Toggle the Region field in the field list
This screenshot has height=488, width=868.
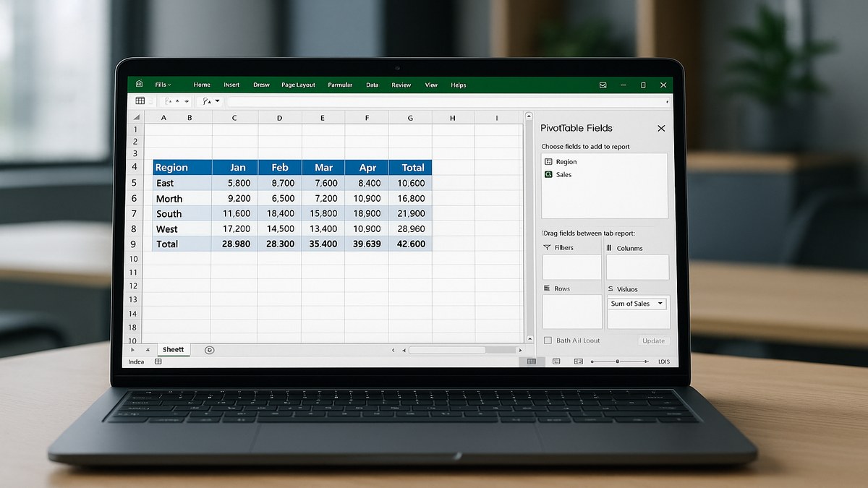pyautogui.click(x=566, y=162)
